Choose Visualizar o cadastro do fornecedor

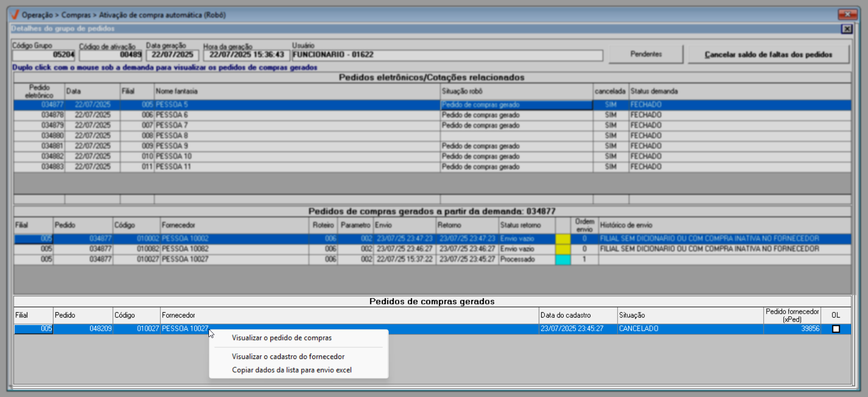click(x=288, y=357)
